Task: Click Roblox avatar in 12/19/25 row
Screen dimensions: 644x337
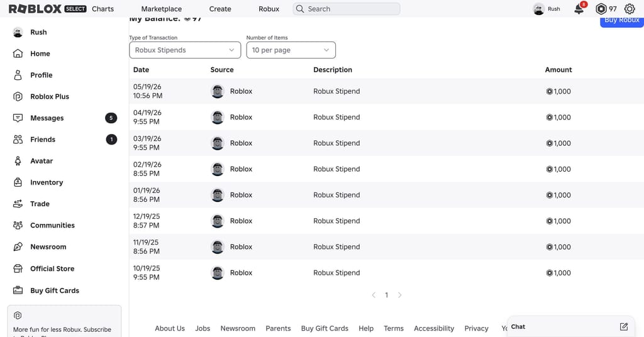Action: [217, 221]
